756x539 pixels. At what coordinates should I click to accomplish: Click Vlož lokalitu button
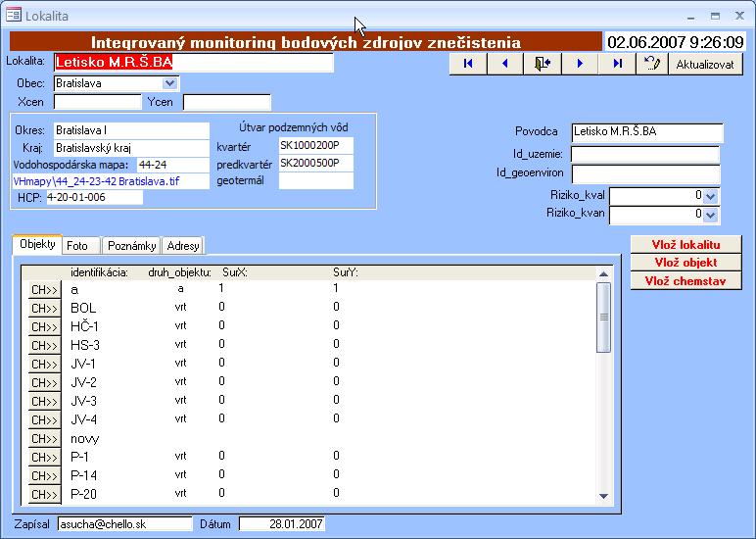686,245
